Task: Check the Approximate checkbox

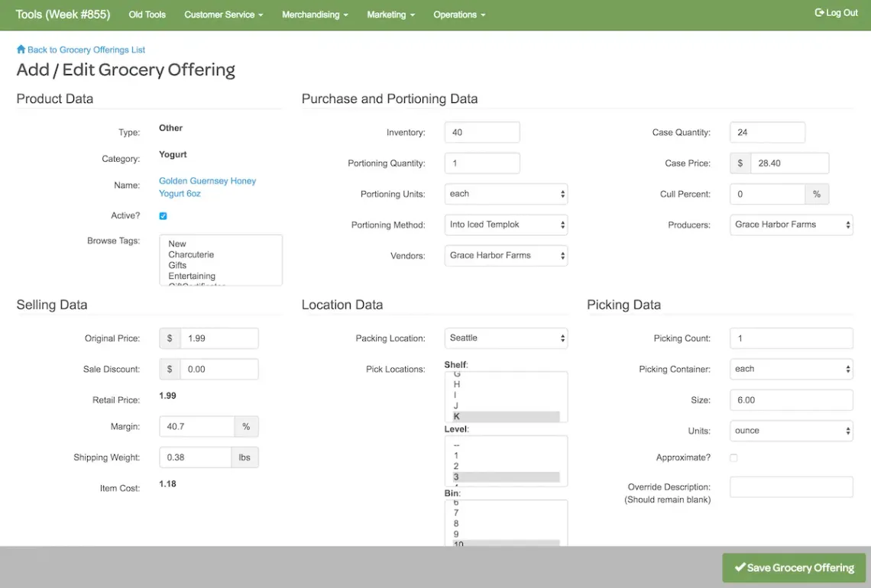Action: (x=733, y=458)
